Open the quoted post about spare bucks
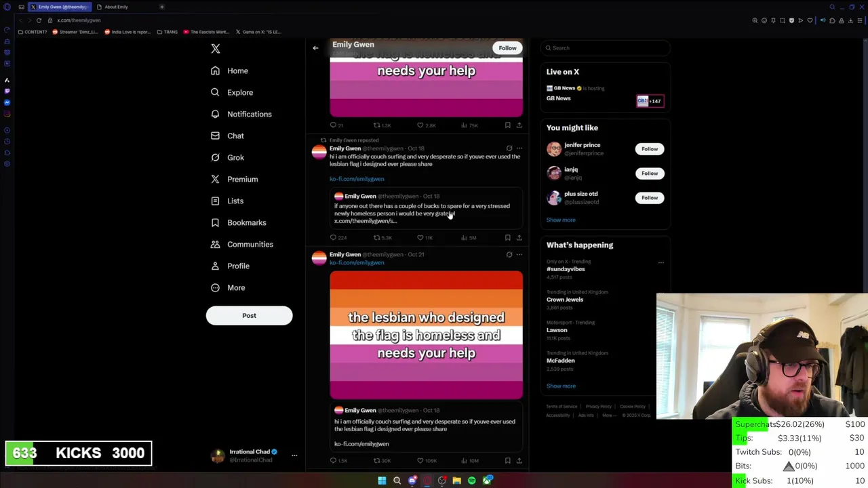The width and height of the screenshot is (868, 488). [426, 209]
